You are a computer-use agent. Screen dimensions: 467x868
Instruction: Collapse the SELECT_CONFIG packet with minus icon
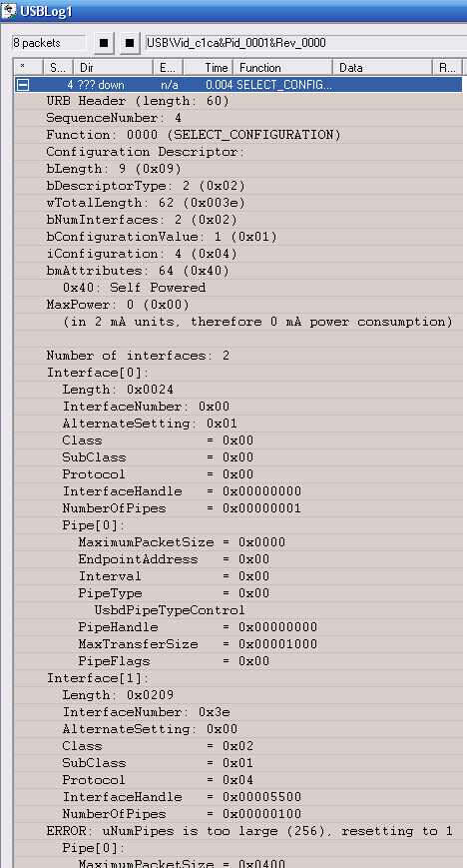pos(23,85)
